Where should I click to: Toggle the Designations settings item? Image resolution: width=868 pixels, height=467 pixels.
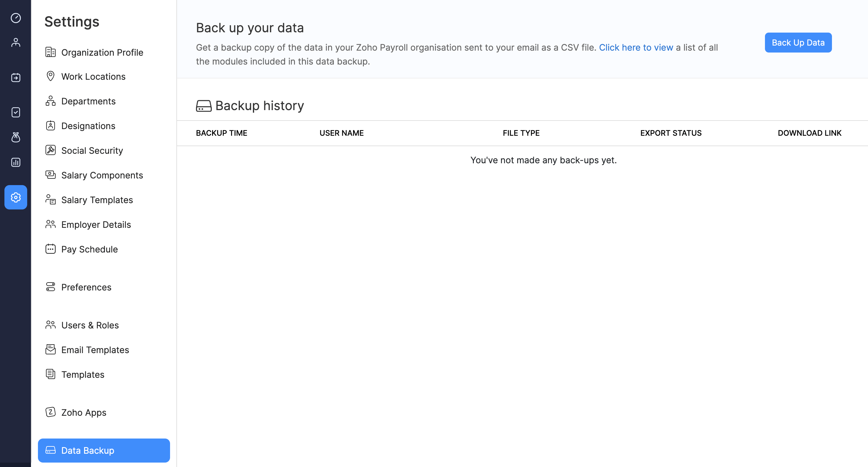(89, 125)
